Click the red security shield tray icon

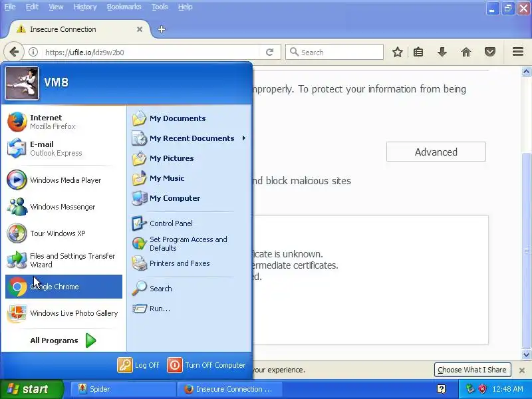coord(483,389)
